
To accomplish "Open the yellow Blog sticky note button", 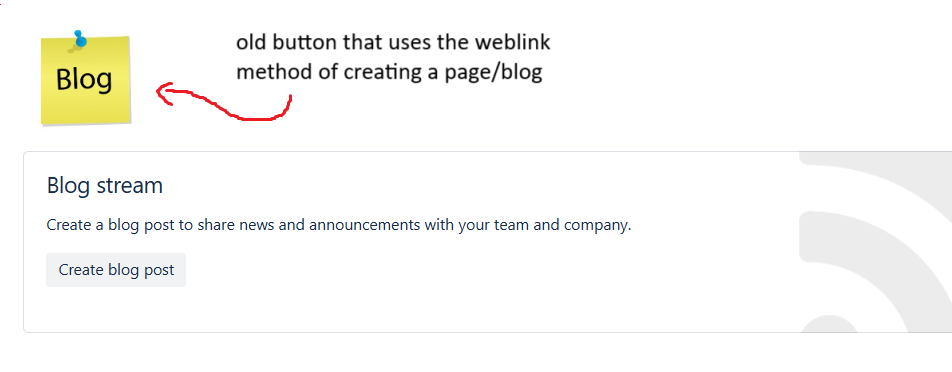I will [86, 79].
